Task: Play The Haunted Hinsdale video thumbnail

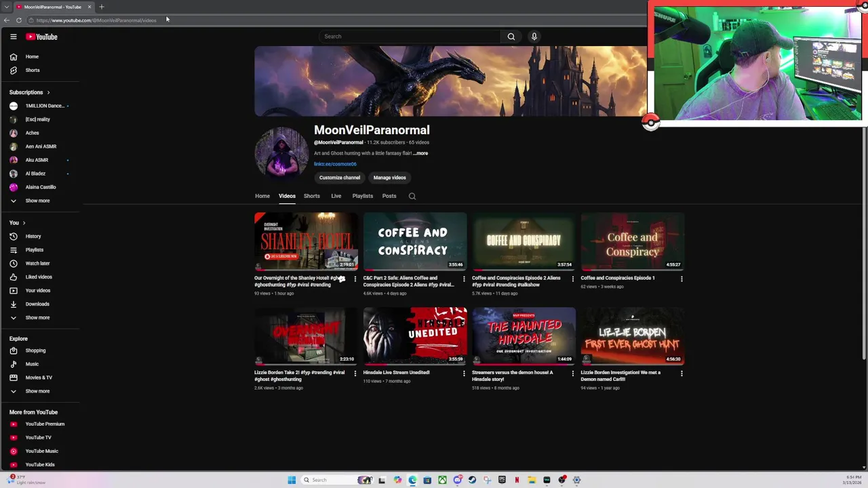Action: [524, 336]
